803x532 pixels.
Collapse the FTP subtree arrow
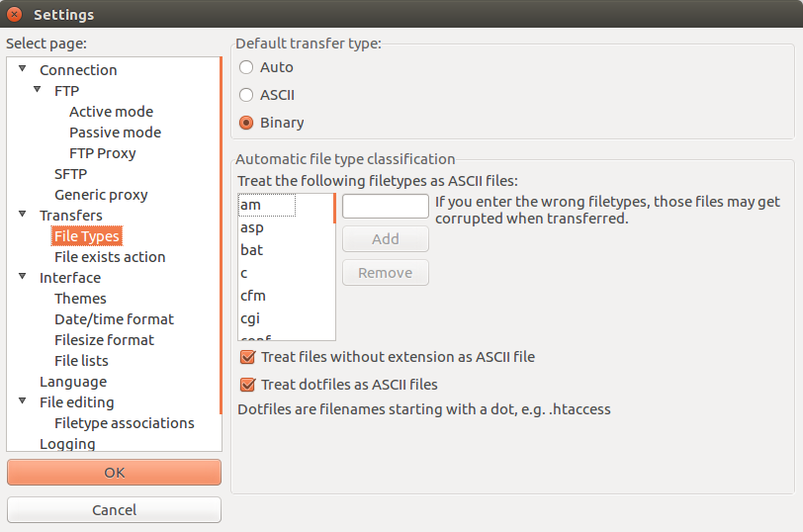(38, 90)
